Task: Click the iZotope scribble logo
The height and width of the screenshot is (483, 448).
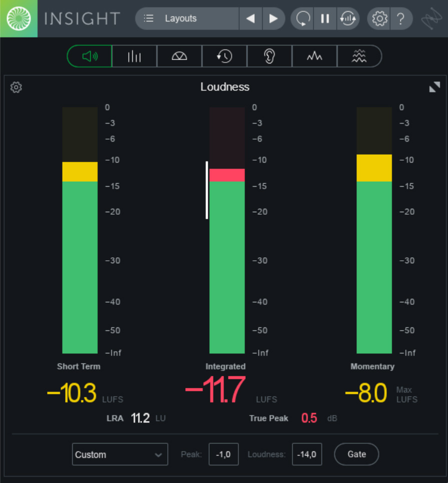Action: [431, 19]
